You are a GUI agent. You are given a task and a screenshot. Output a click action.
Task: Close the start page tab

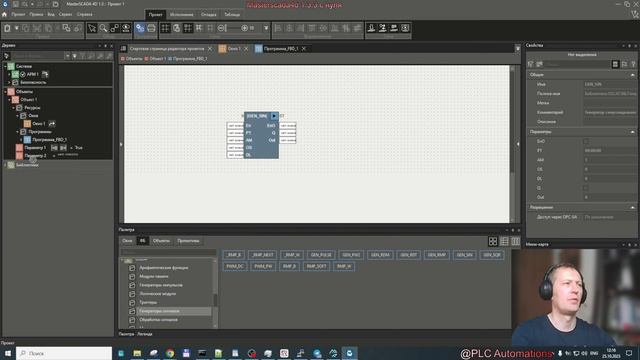210,49
